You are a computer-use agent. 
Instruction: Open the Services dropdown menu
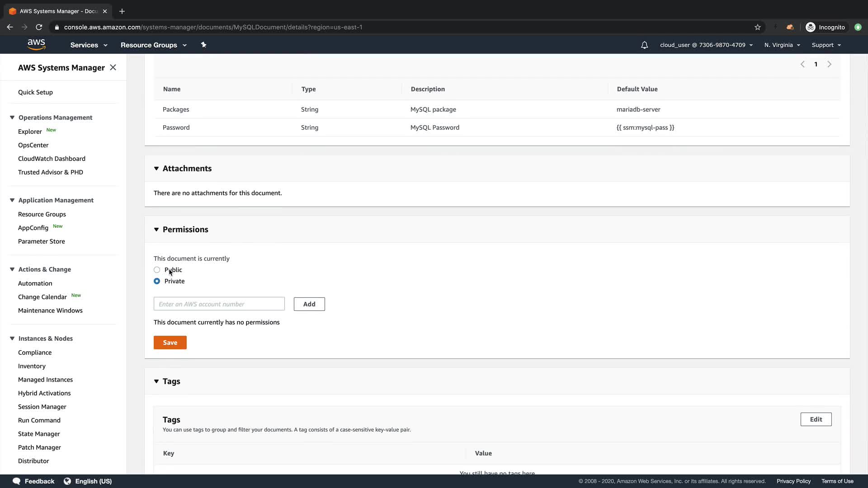(89, 45)
